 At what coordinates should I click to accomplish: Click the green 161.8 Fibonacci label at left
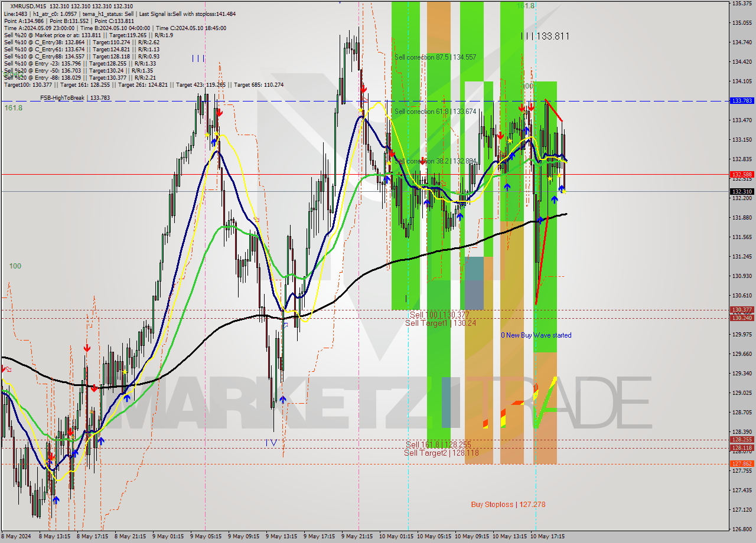(13, 108)
